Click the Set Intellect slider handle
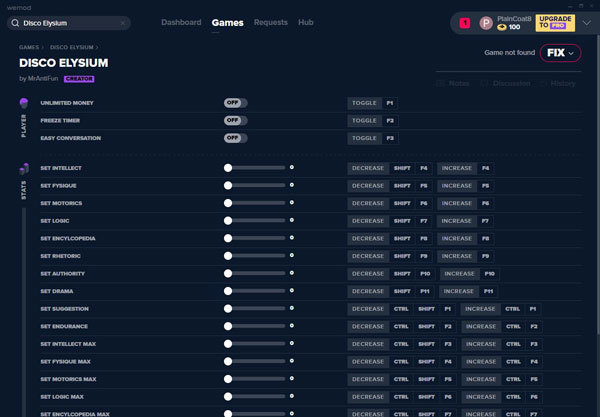600x417 pixels. pos(228,168)
